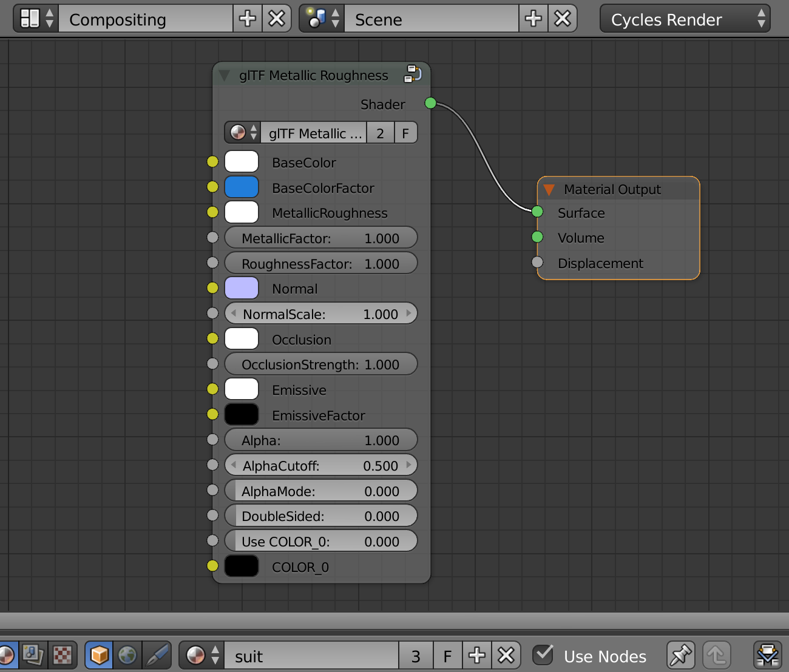Image resolution: width=789 pixels, height=672 pixels.
Task: Click the rightmost bottom-bar icon after parent tree arrow
Action: pos(768,655)
